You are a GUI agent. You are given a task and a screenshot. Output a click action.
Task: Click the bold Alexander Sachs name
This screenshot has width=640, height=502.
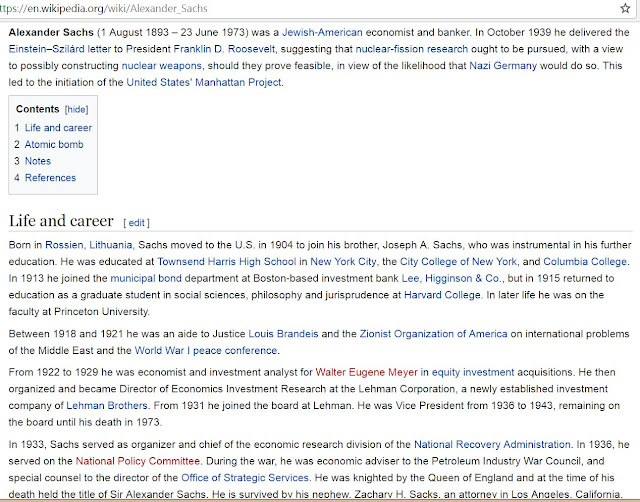point(51,33)
